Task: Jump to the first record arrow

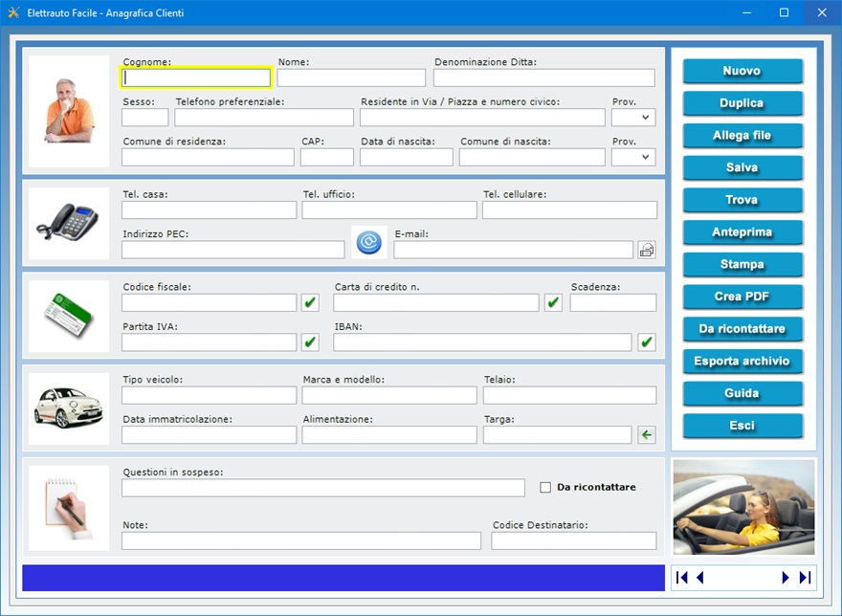Action: point(682,578)
